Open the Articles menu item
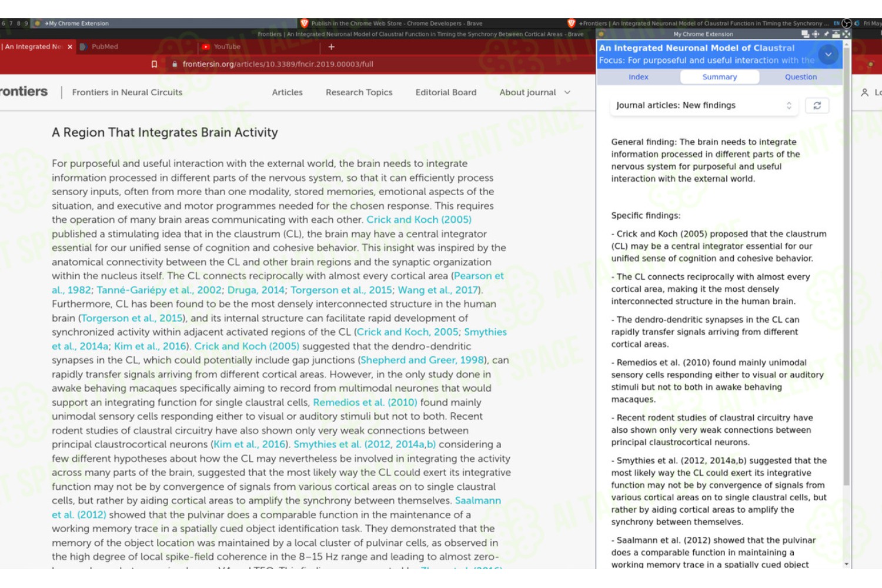 coord(287,92)
